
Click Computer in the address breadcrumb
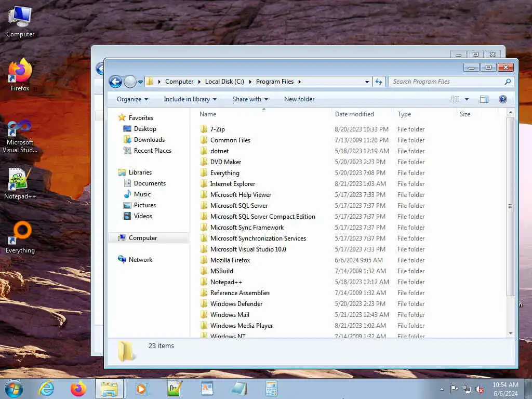point(179,82)
